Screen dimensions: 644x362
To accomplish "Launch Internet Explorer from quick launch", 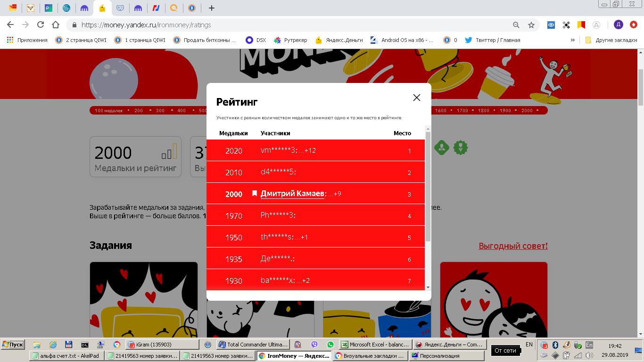I will (x=53, y=345).
